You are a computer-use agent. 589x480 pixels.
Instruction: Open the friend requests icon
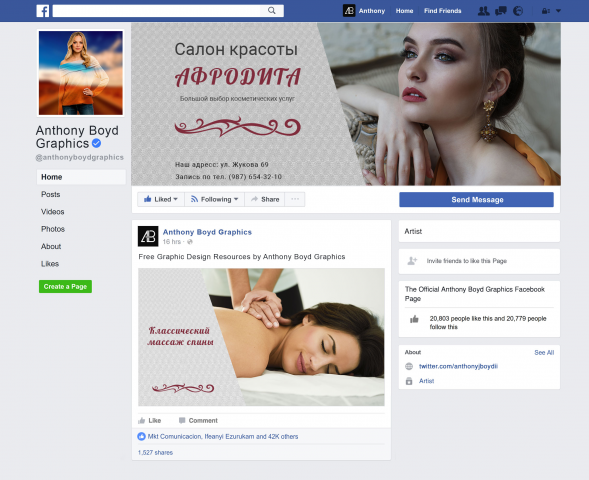coord(483,11)
